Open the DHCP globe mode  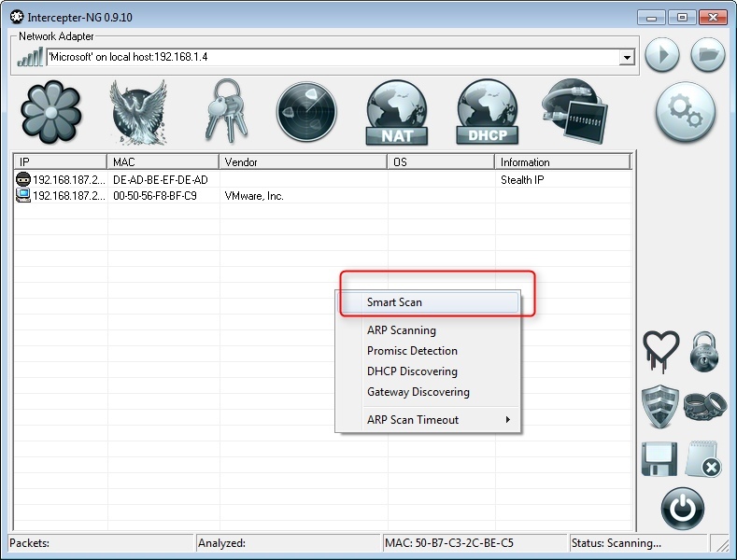pyautogui.click(x=487, y=112)
